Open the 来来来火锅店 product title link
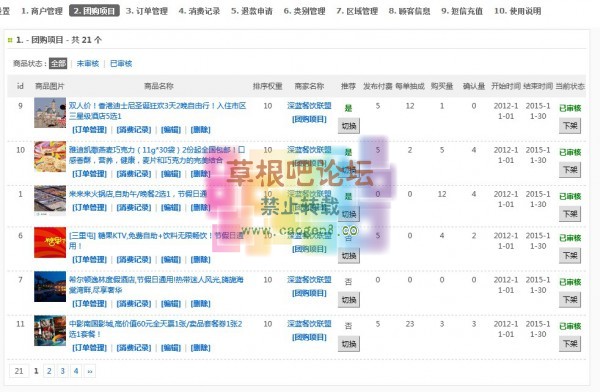 click(x=138, y=194)
